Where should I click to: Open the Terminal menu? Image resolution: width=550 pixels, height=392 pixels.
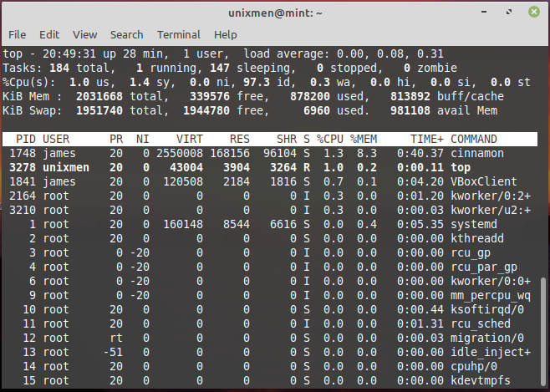[x=179, y=35]
